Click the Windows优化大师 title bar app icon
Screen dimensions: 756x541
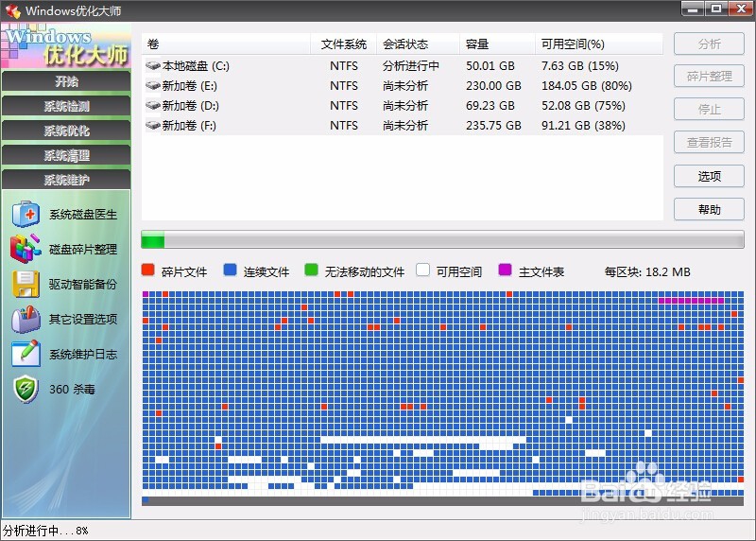[13, 10]
